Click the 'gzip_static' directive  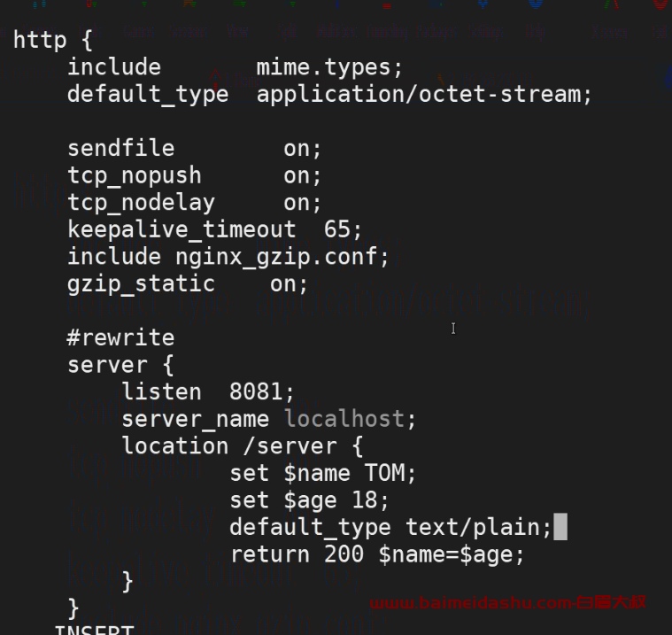click(141, 283)
